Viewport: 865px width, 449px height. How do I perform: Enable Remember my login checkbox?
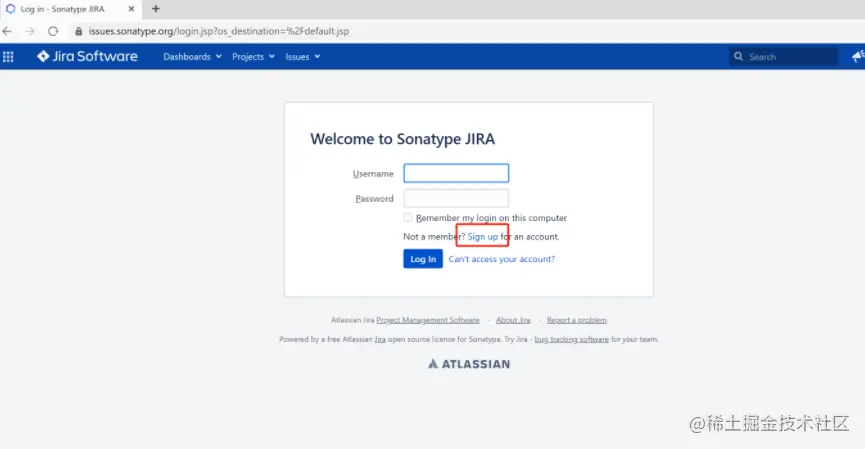click(408, 218)
